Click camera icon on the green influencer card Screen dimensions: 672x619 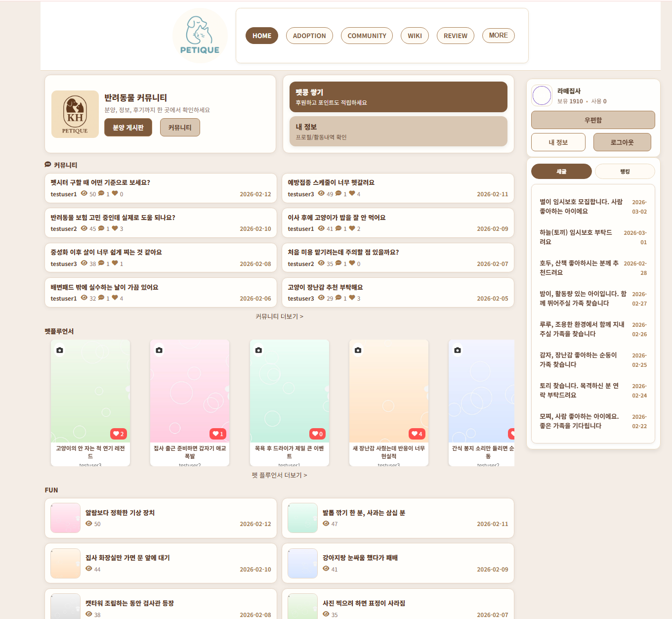click(60, 350)
